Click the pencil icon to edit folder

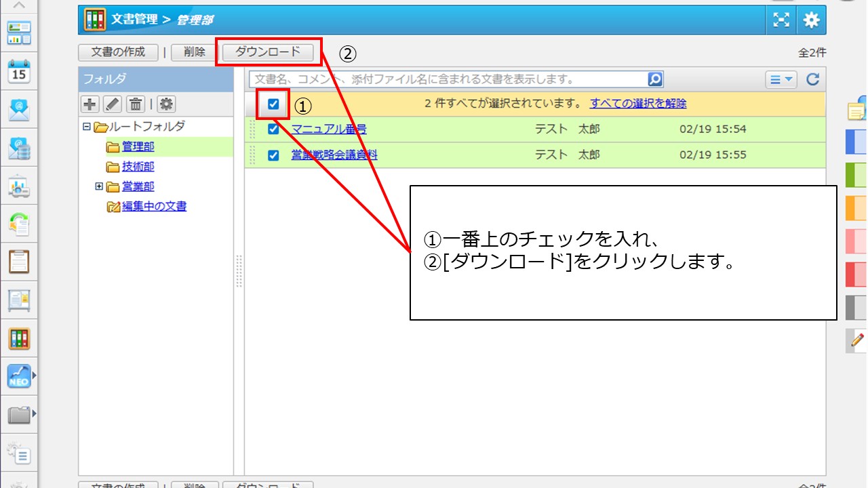pyautogui.click(x=112, y=104)
